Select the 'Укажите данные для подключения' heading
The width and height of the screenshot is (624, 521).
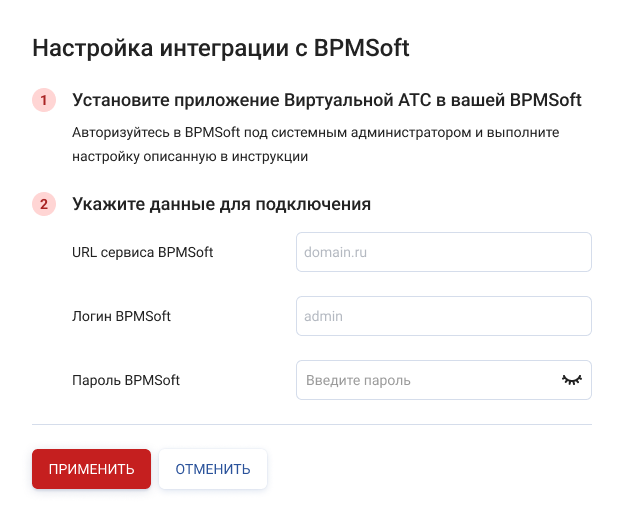click(221, 205)
